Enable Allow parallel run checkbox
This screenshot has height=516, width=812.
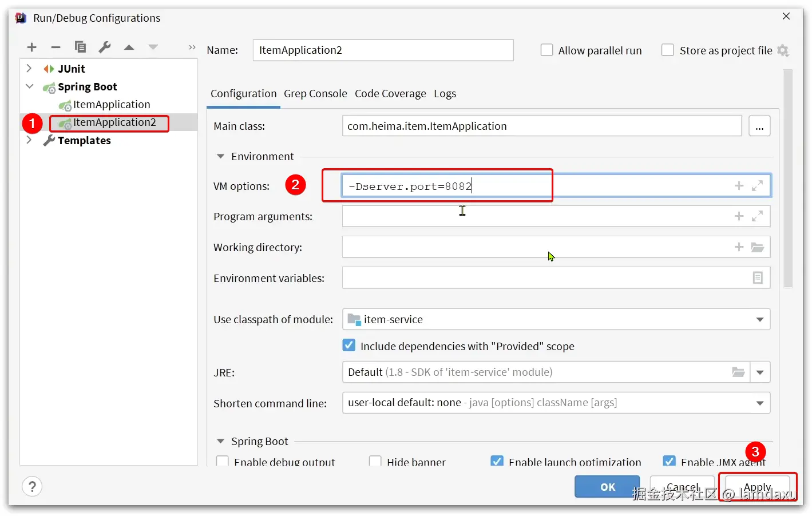pyautogui.click(x=547, y=50)
